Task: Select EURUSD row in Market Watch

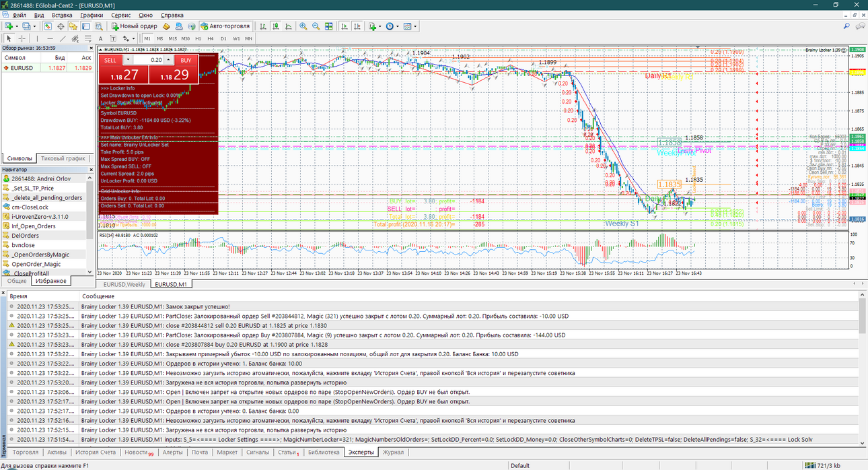Action: [47, 68]
